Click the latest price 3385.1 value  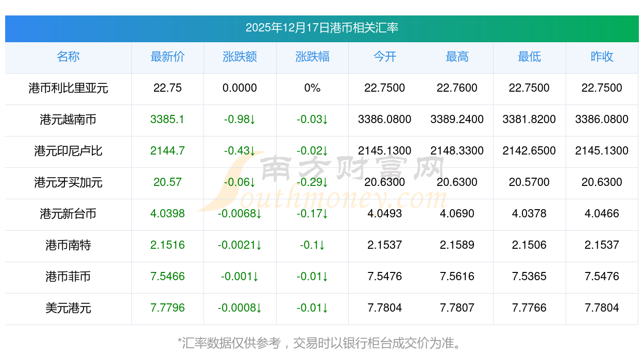point(167,119)
